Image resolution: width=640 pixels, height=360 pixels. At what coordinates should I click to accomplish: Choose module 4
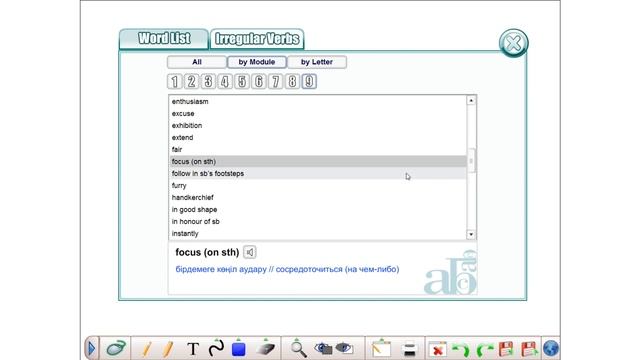225,82
